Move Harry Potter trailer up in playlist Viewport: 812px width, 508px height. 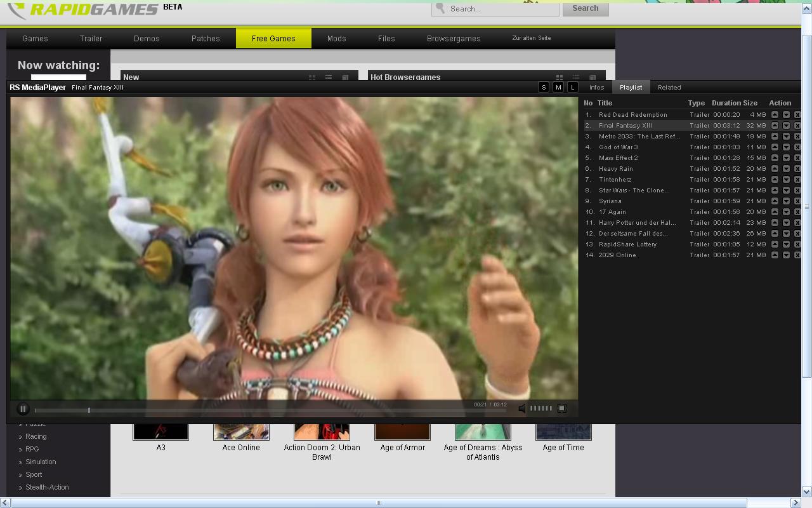coord(775,223)
